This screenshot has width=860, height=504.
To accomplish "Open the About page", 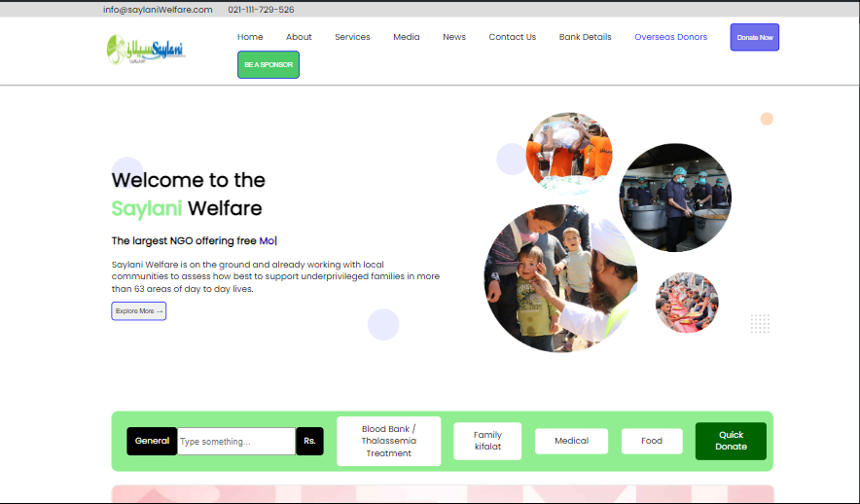I will 299,37.
